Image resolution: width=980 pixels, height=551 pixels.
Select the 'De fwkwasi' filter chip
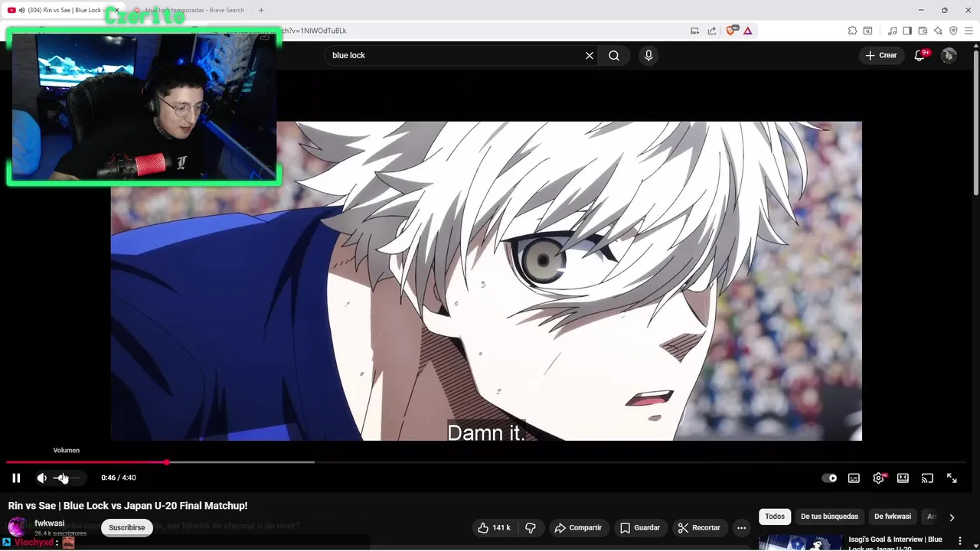pyautogui.click(x=893, y=517)
